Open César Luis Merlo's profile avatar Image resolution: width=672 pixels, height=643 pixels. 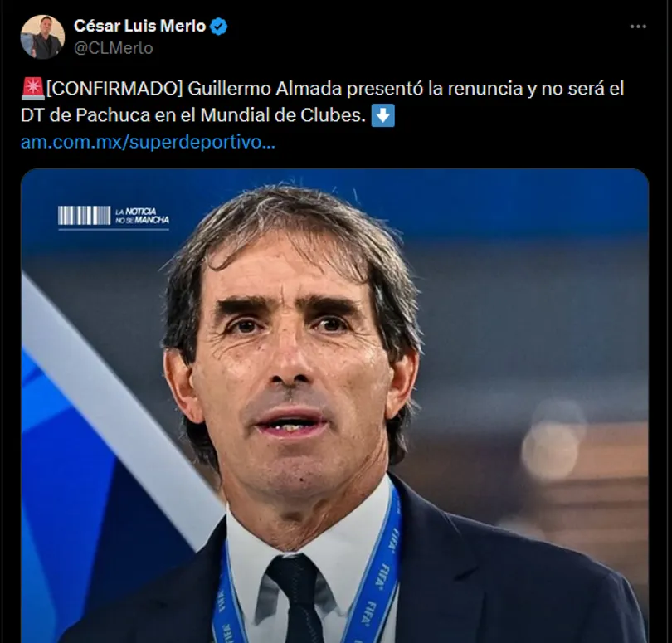click(x=42, y=37)
